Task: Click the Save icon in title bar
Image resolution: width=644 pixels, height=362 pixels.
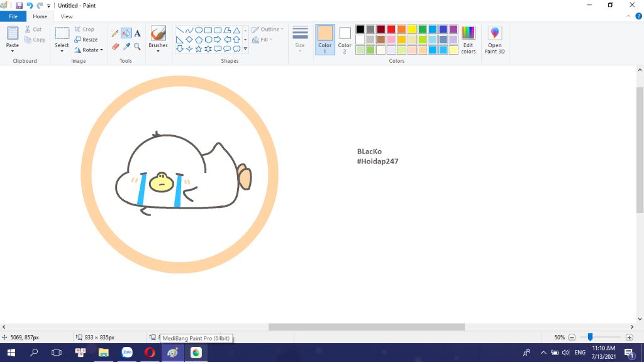Action: click(x=19, y=6)
